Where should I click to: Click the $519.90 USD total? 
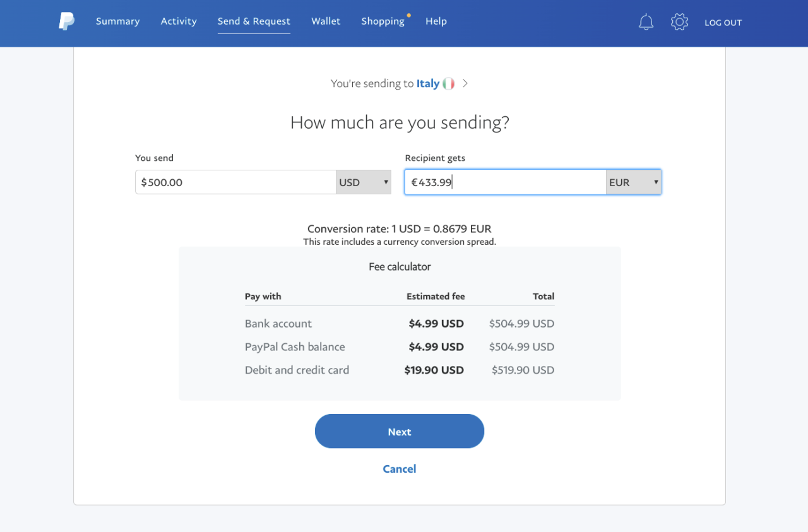coord(523,370)
